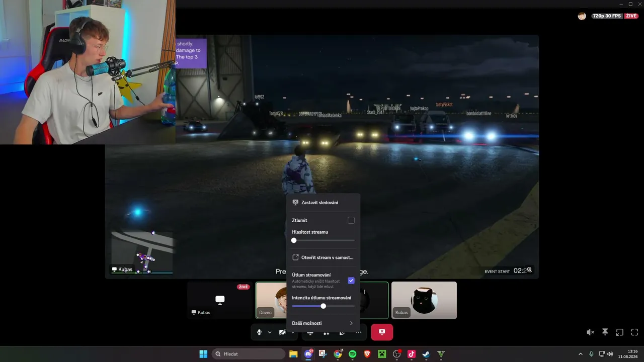The height and width of the screenshot is (362, 644).
Task: Adjust the 'Hlasitost streamu' slider
Action: coord(323,240)
